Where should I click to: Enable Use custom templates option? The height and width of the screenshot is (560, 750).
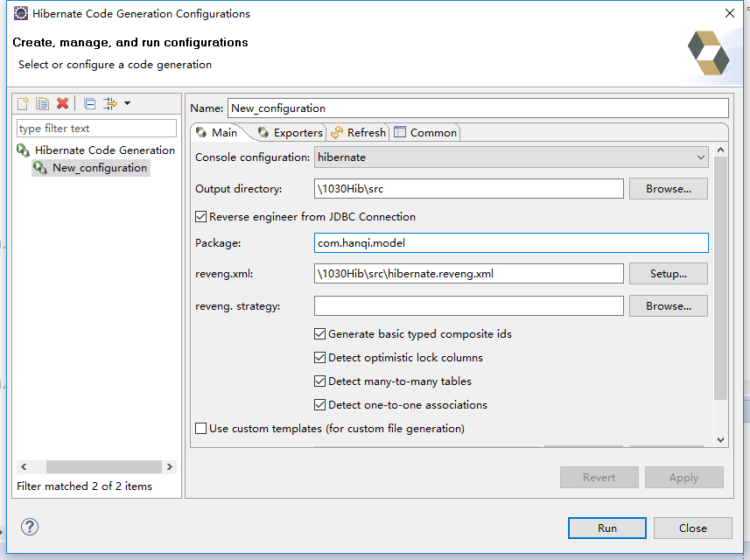point(201,429)
